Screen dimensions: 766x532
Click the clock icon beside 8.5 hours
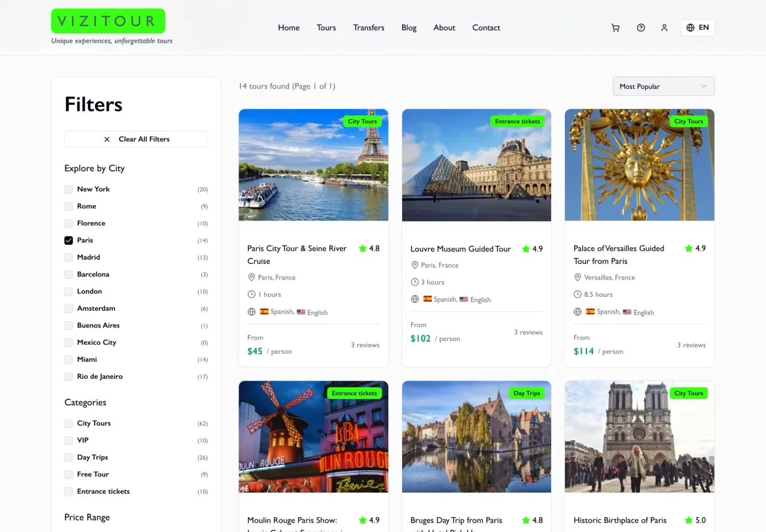(577, 294)
